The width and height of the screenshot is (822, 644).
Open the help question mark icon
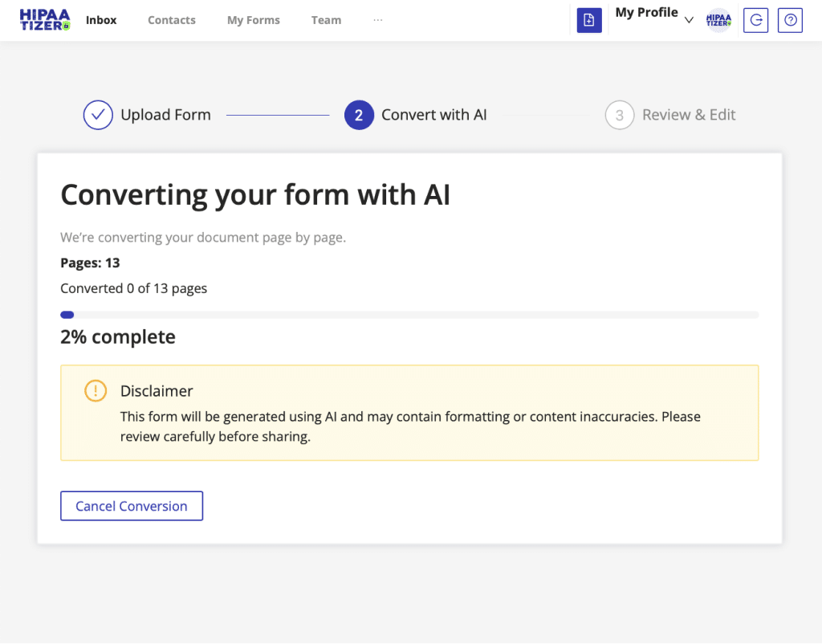coord(790,20)
